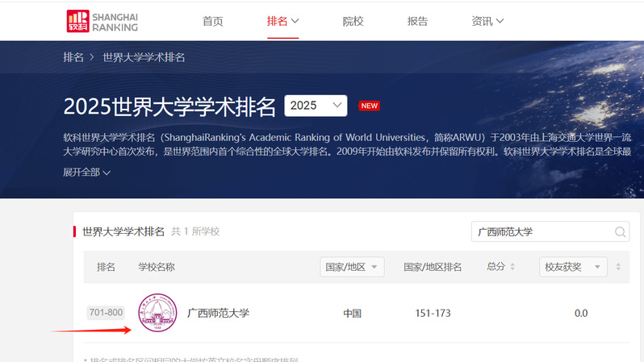
Task: Sort by the indicator score arrows
Action: tap(618, 267)
